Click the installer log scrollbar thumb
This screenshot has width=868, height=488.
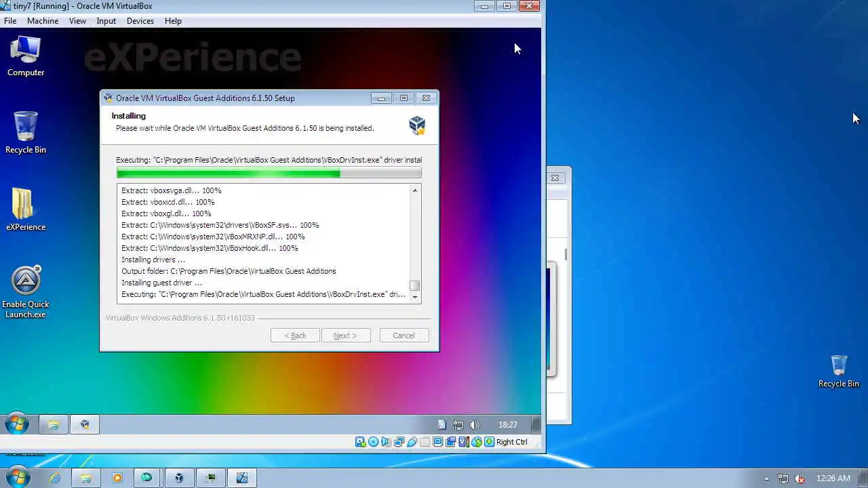click(415, 286)
